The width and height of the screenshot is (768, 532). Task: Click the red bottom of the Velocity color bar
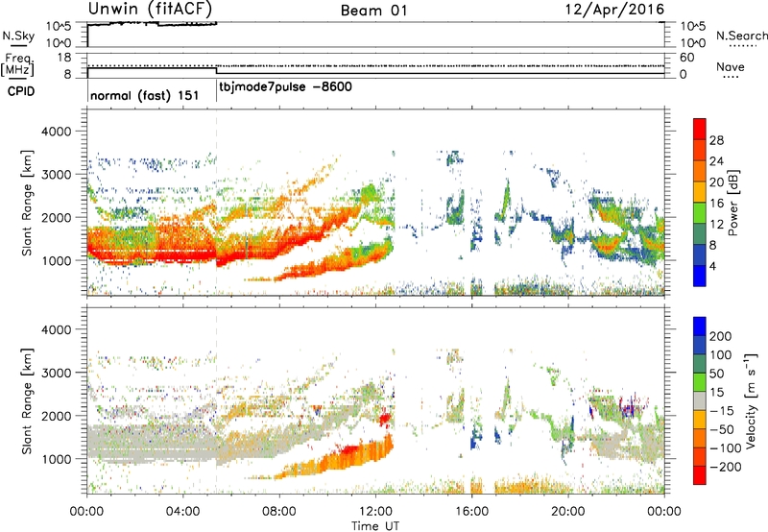tap(700, 475)
